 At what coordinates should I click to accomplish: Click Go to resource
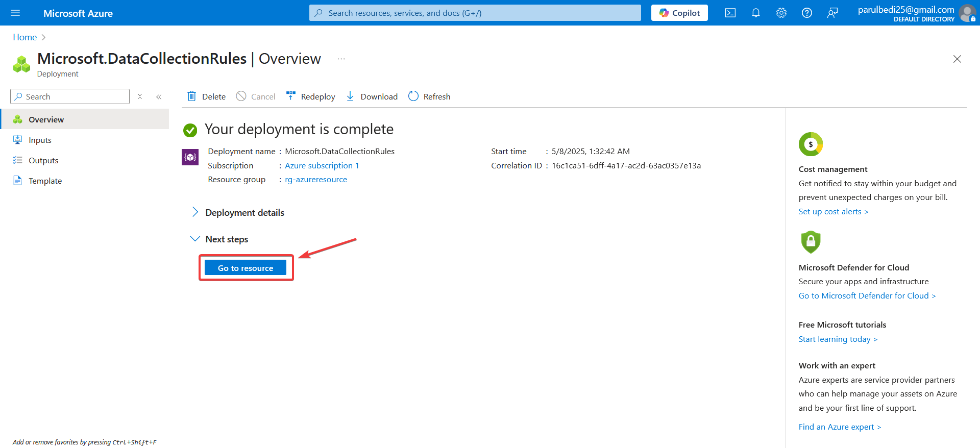[246, 268]
